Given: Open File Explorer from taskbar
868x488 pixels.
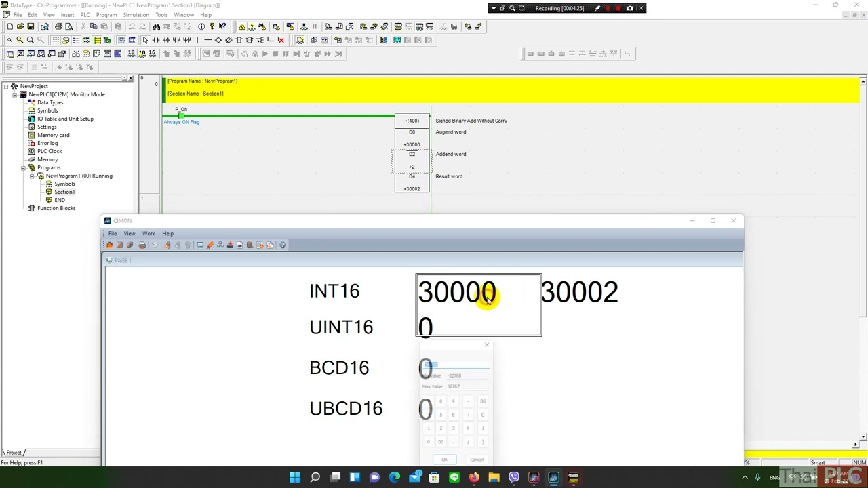Looking at the screenshot, I should (x=494, y=477).
